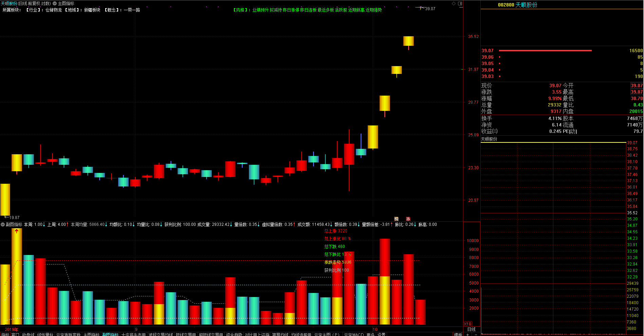Select the highlighted 副图指标 tab

coord(110,334)
